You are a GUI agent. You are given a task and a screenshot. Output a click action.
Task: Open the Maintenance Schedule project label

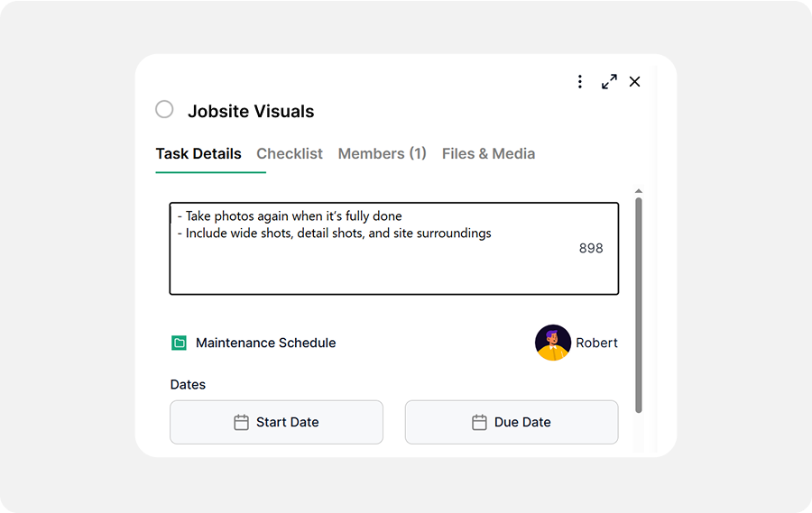[x=265, y=343]
